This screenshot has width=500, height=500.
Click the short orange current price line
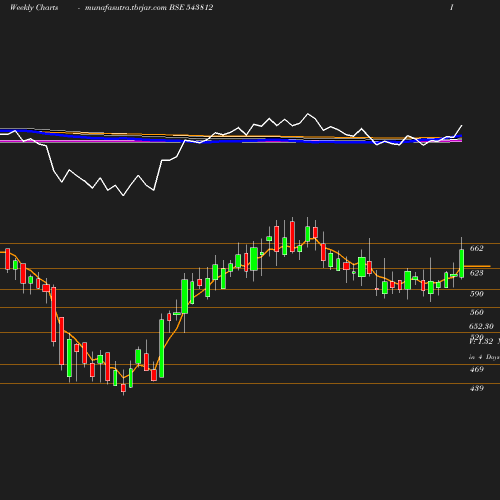(x=477, y=266)
